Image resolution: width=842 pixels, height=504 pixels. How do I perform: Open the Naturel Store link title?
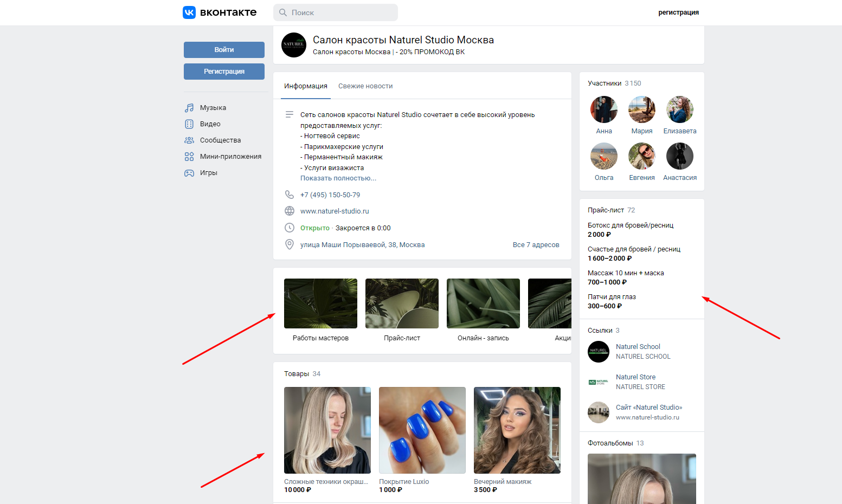[x=635, y=377]
